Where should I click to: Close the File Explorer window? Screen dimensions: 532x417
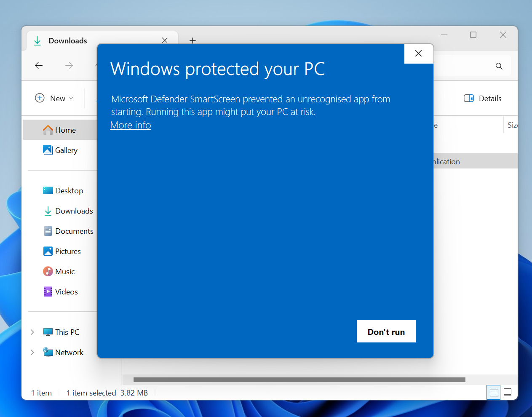pos(503,35)
